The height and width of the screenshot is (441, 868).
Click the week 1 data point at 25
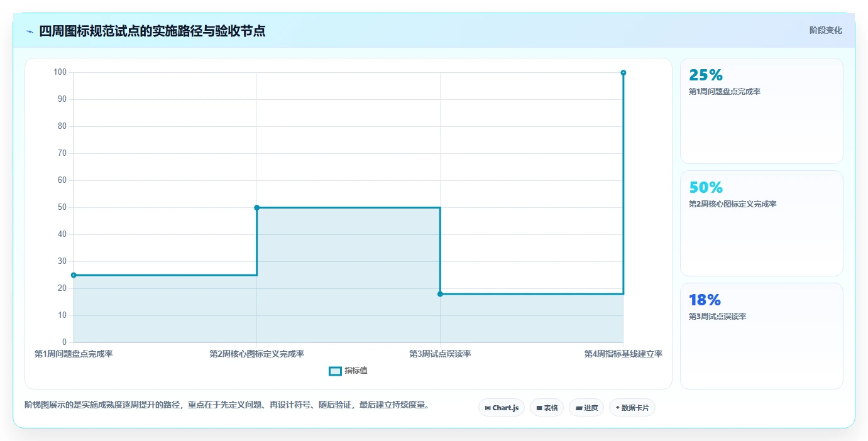(x=74, y=275)
